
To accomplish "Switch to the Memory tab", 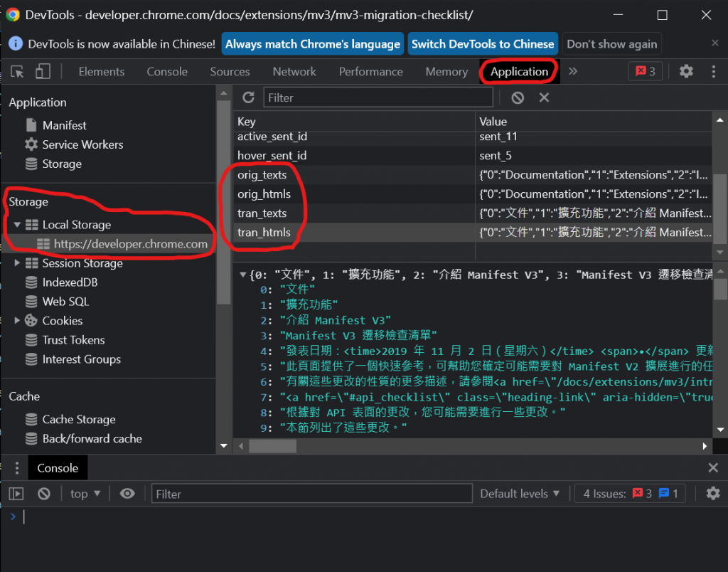I will (x=446, y=72).
